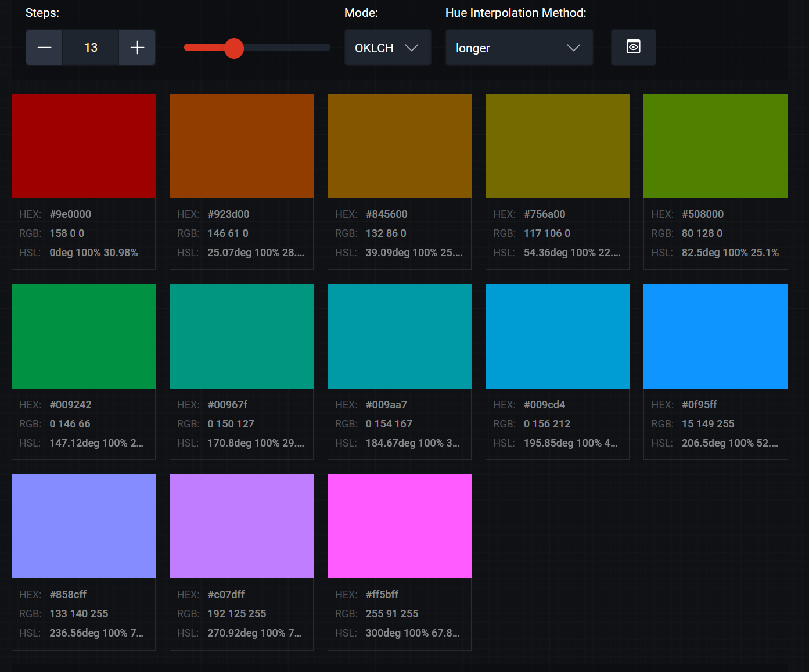Click the HEX text #9e0000
Viewport: 809px width, 672px height.
(70, 214)
